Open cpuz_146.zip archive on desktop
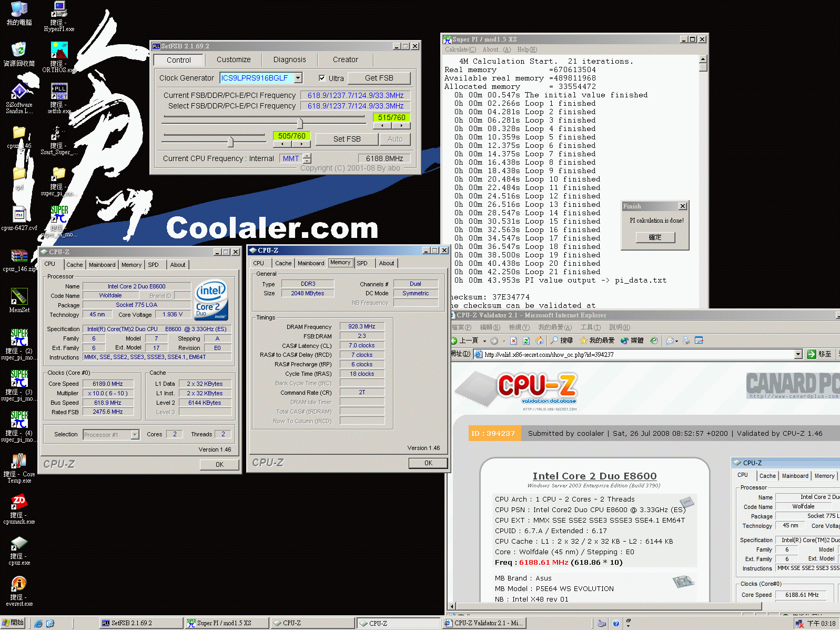The width and height of the screenshot is (840, 630). pyautogui.click(x=19, y=261)
